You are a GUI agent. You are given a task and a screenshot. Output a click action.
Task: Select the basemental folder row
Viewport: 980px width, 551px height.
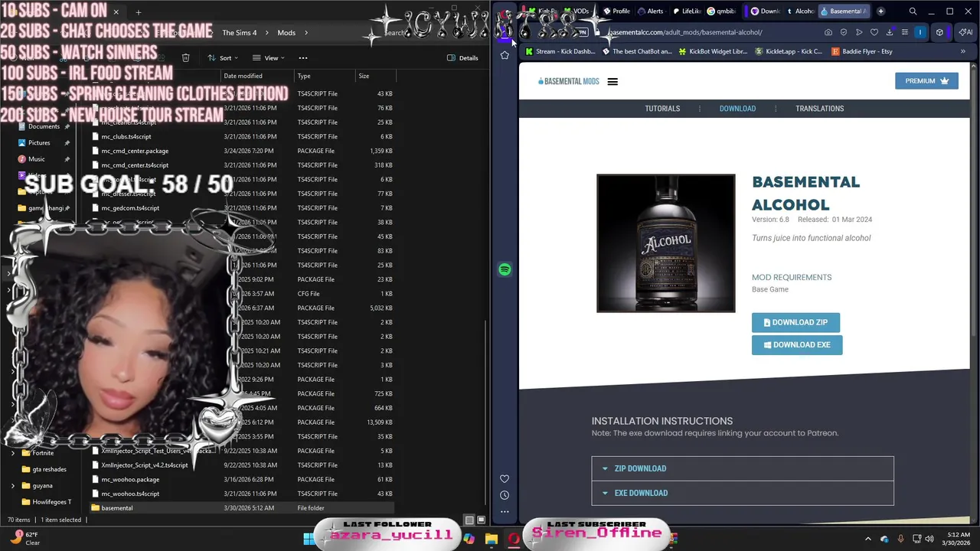pos(241,508)
